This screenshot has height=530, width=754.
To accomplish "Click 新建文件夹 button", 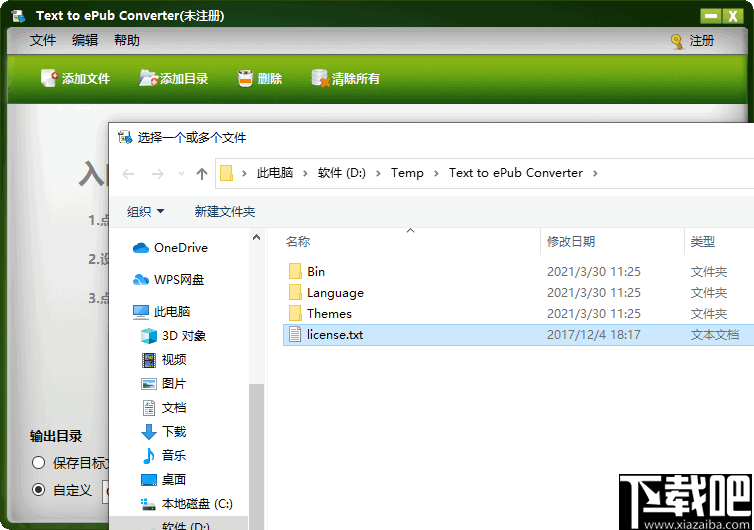I will point(225,212).
